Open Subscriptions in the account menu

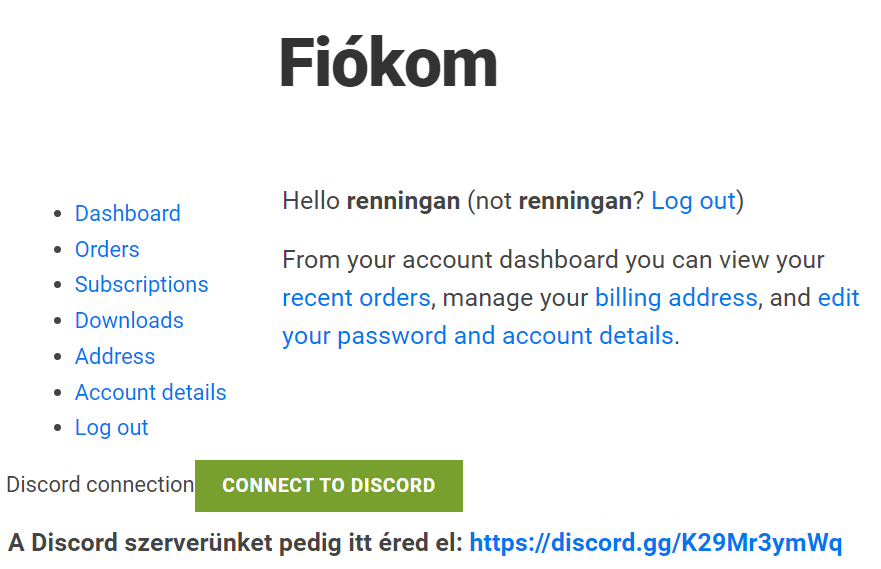click(141, 284)
